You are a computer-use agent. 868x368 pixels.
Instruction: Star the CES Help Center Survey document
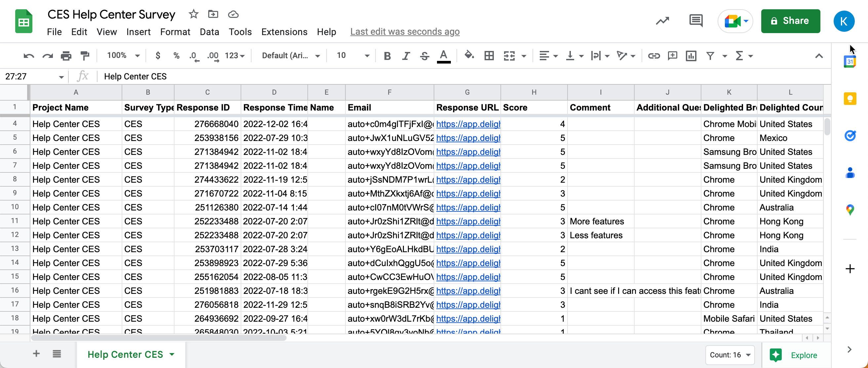pos(193,14)
